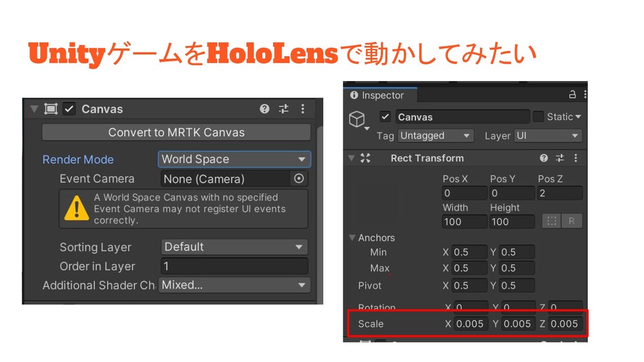
Task: Open the Static flags dropdown arrow
Action: (579, 117)
